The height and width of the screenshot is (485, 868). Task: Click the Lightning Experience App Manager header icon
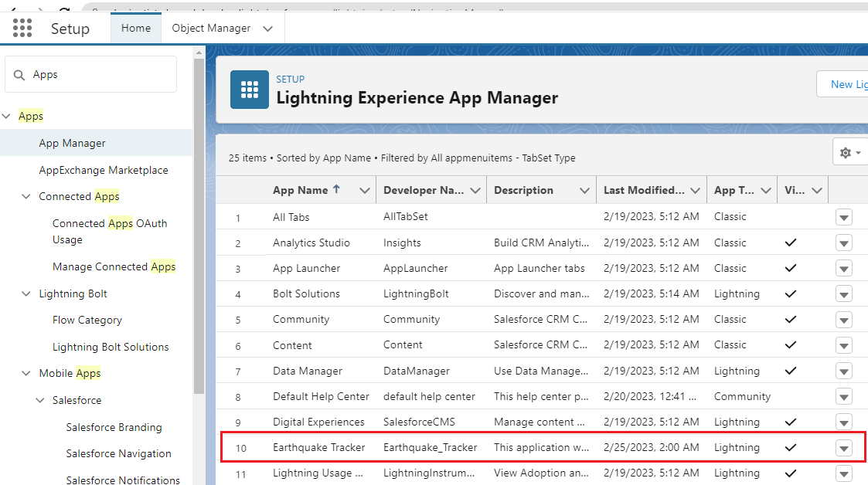250,90
